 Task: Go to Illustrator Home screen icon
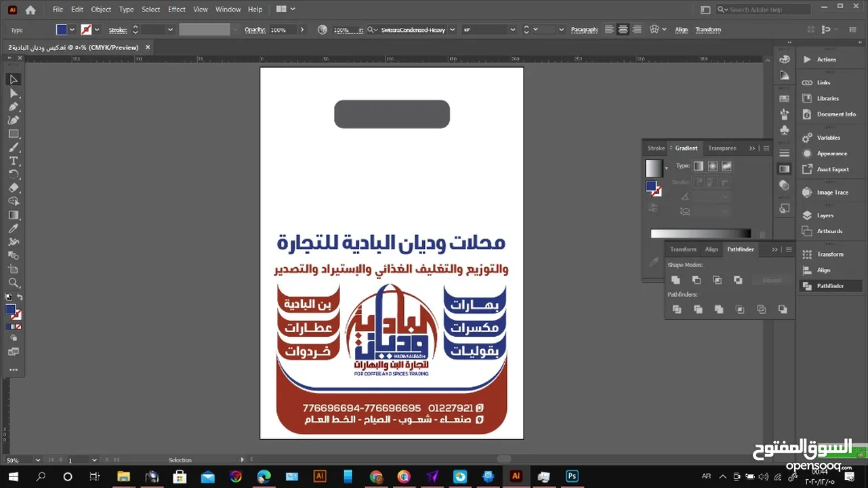click(x=30, y=9)
